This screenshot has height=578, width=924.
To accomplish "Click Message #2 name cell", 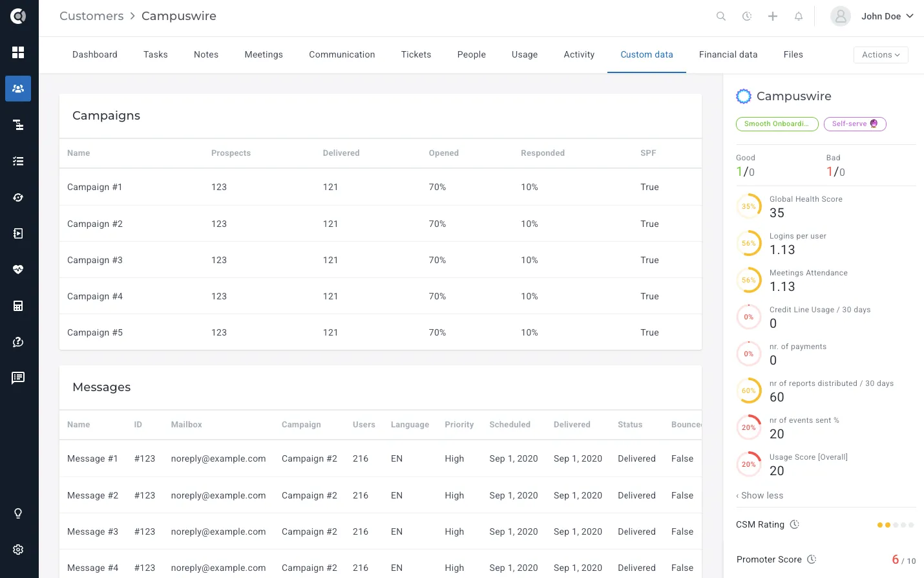I will click(93, 495).
